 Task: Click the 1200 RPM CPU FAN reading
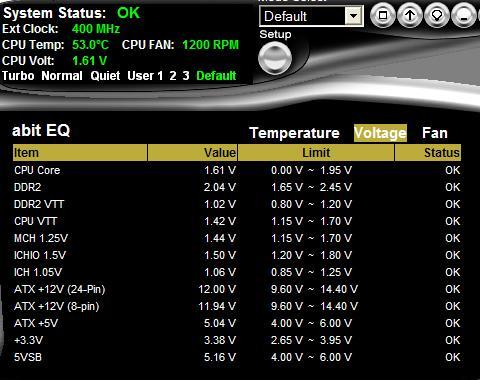[x=211, y=45]
